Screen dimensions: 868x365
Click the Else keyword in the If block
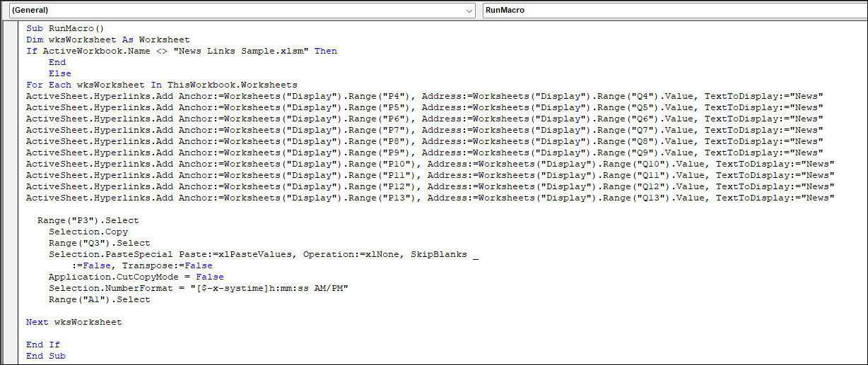click(59, 73)
